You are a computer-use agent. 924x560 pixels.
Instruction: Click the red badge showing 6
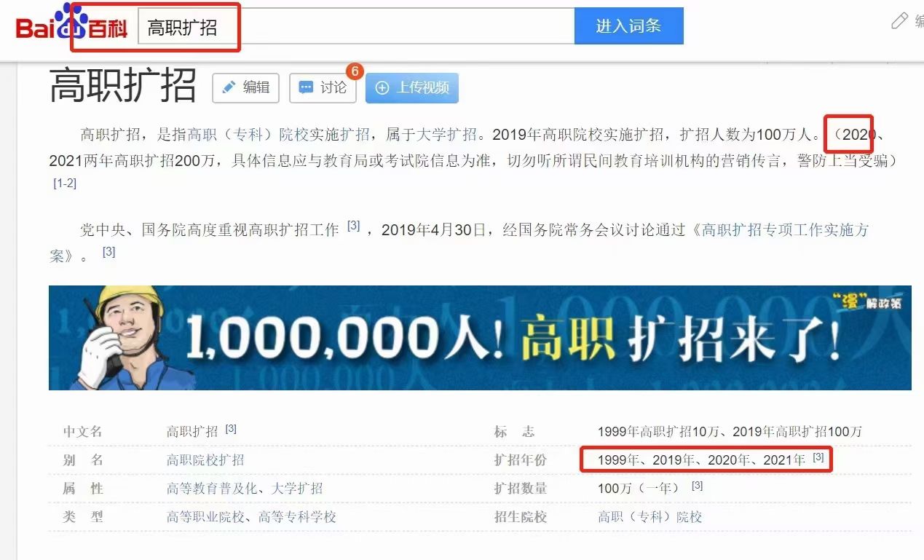[x=354, y=71]
